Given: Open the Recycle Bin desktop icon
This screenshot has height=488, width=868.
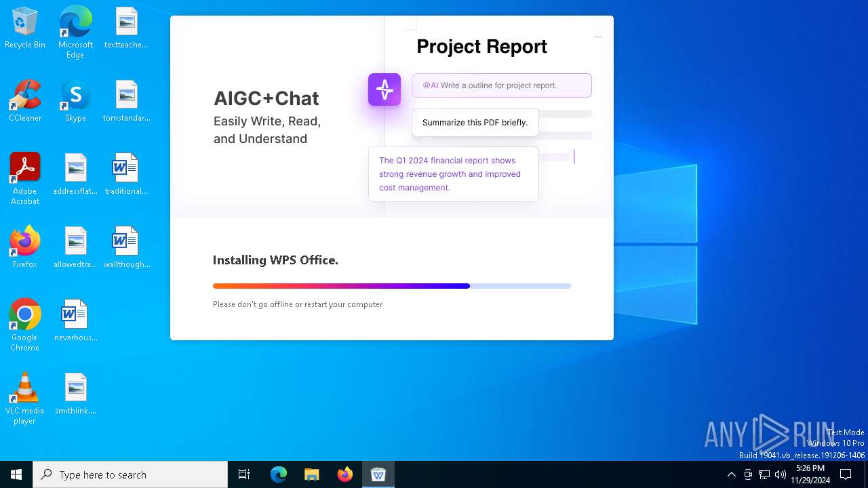Looking at the screenshot, I should click(x=25, y=28).
